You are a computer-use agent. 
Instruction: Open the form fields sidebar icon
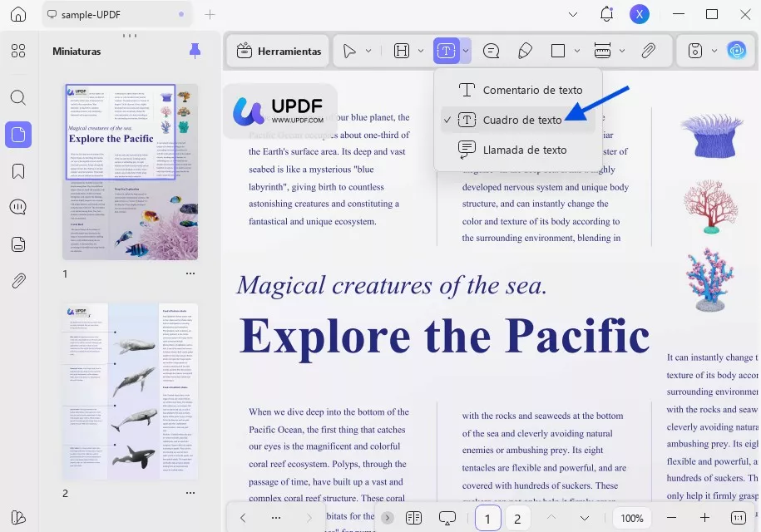[18, 244]
